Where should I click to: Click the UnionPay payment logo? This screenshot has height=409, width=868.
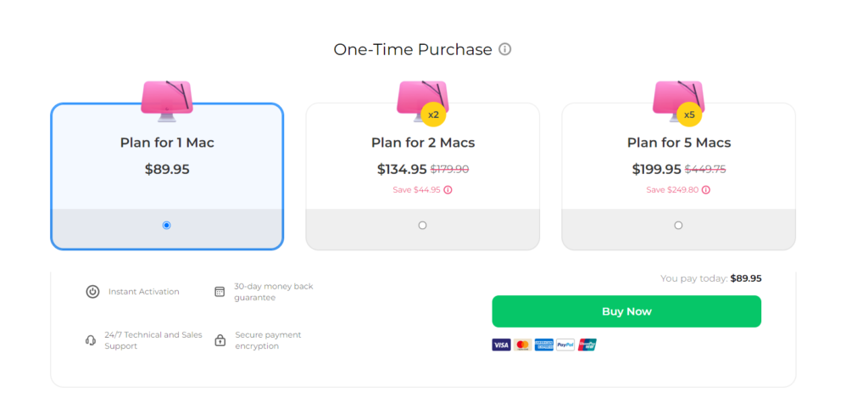(587, 345)
